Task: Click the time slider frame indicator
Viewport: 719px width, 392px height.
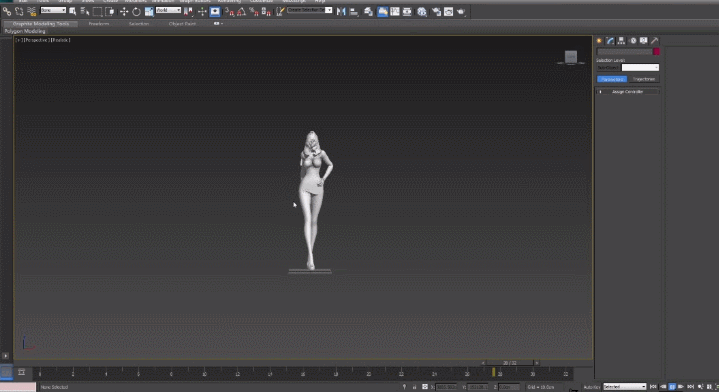Action: pyautogui.click(x=509, y=363)
